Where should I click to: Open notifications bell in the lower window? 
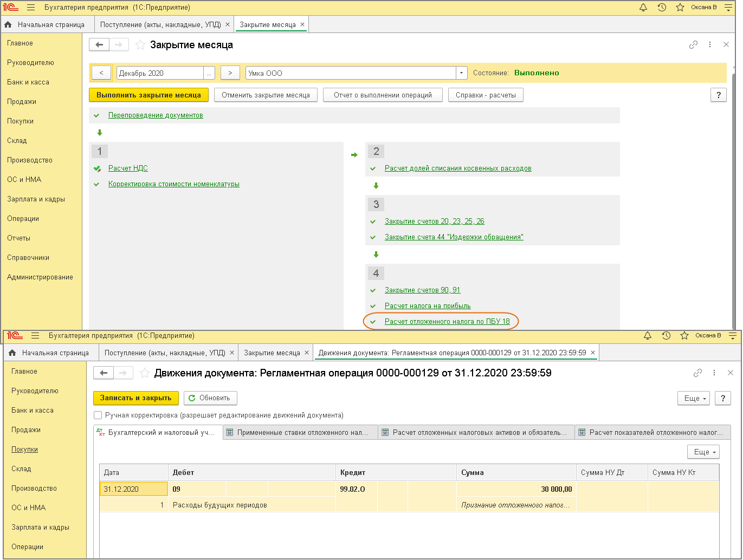pos(648,336)
